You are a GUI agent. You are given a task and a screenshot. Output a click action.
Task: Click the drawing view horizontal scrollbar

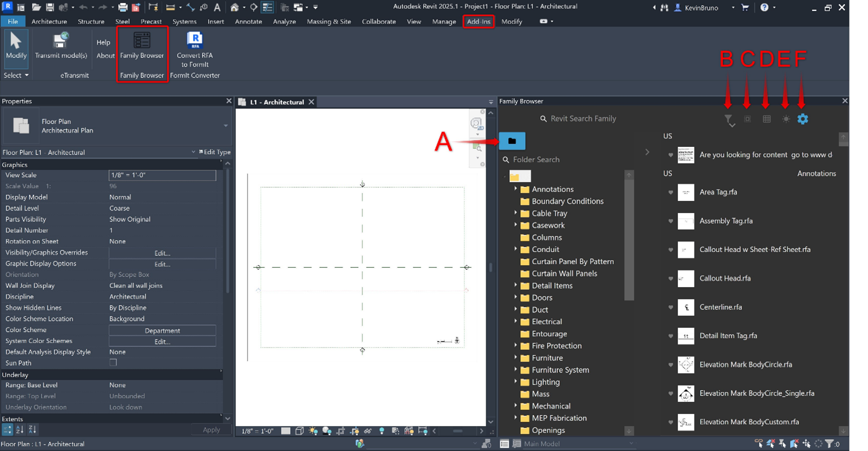click(458, 431)
